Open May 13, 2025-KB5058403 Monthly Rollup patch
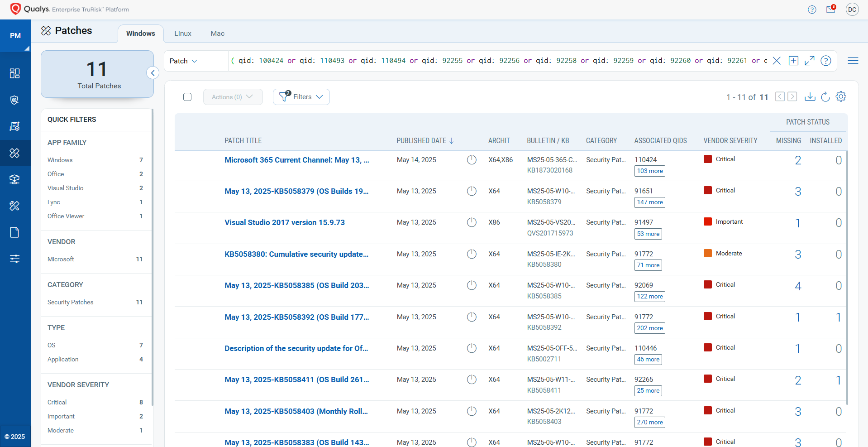 click(x=296, y=411)
